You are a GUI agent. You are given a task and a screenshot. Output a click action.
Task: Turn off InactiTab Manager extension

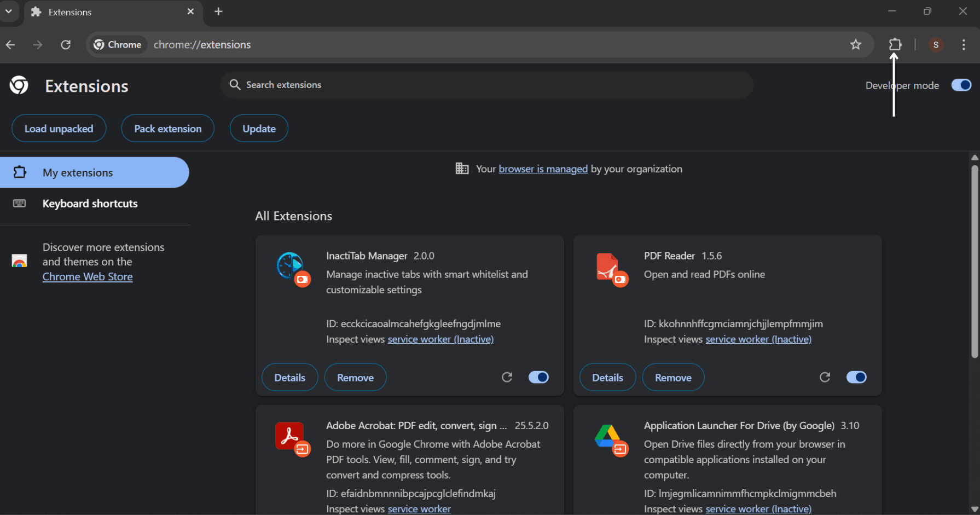click(538, 377)
